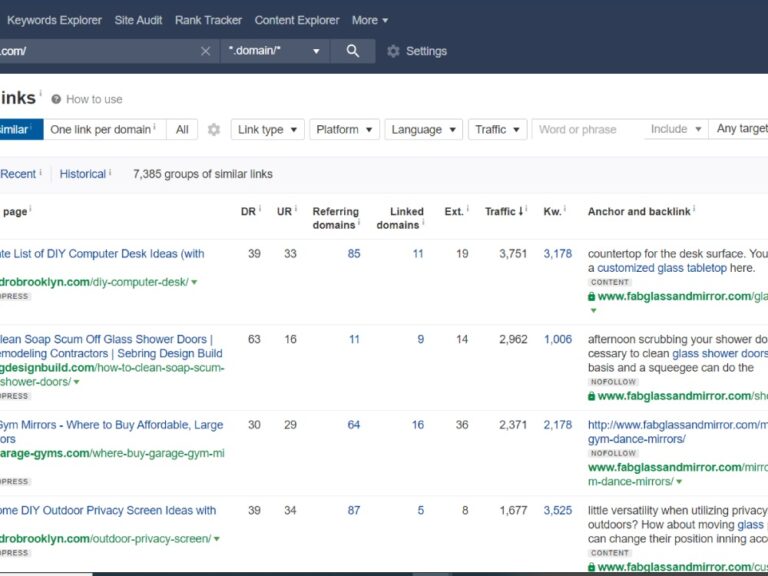Click the customized glass tabletop anchor link
The width and height of the screenshot is (768, 576).
point(662,268)
